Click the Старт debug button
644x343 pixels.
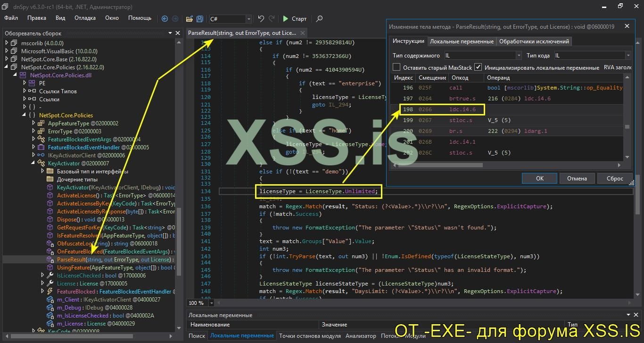point(295,19)
